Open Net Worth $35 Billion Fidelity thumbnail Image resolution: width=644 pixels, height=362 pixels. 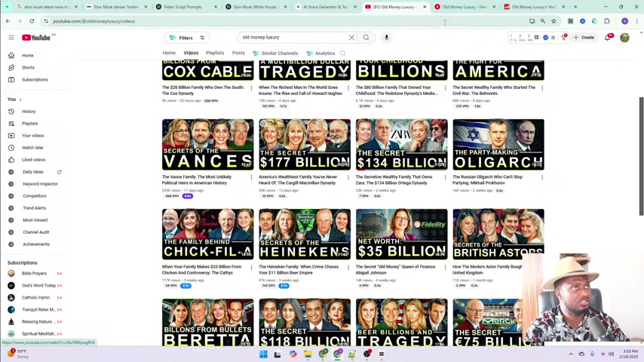coord(402,235)
